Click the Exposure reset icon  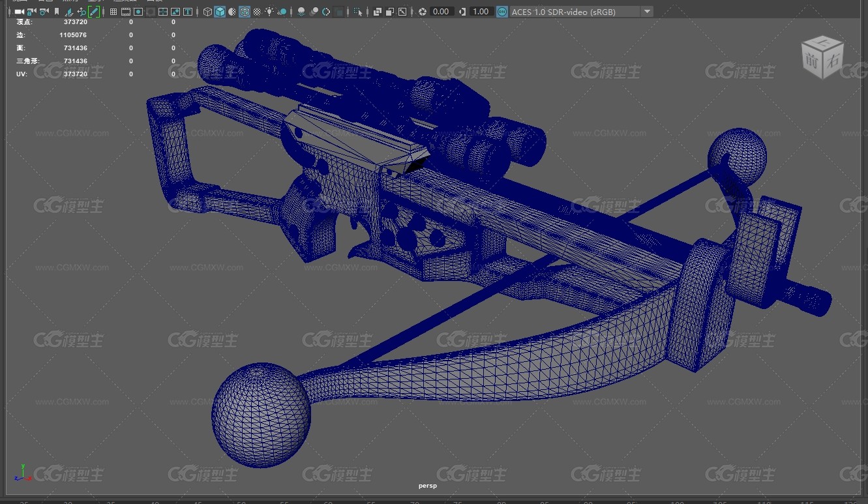tap(423, 12)
